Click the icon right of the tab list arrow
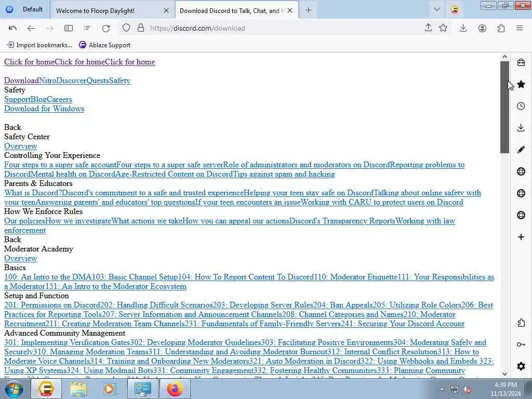The image size is (532, 399). pyautogui.click(x=455, y=9)
